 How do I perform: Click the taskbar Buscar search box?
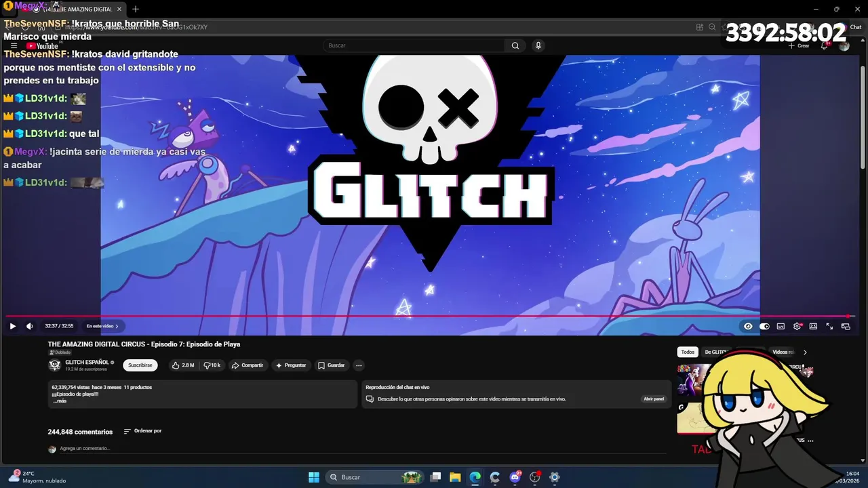(x=374, y=477)
